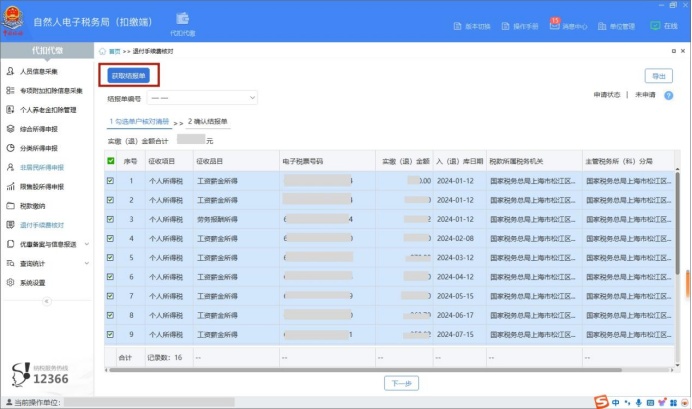
Task: Click the vertical scrollbar of the table
Action: (x=686, y=280)
